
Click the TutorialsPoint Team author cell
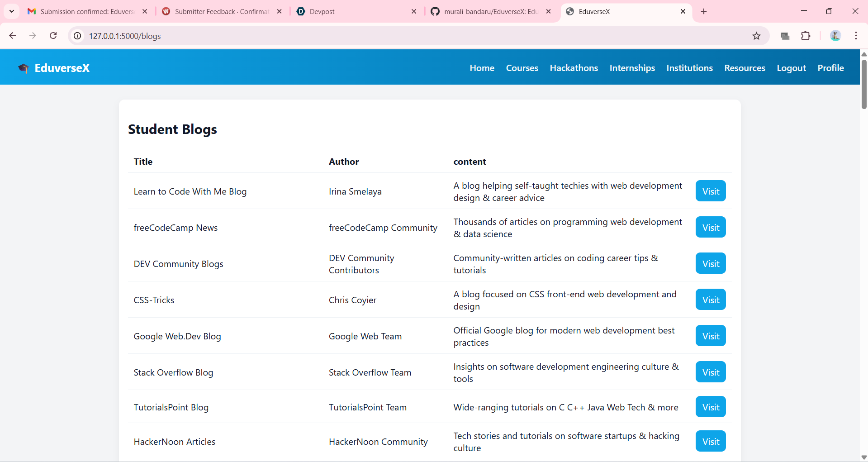pos(368,407)
